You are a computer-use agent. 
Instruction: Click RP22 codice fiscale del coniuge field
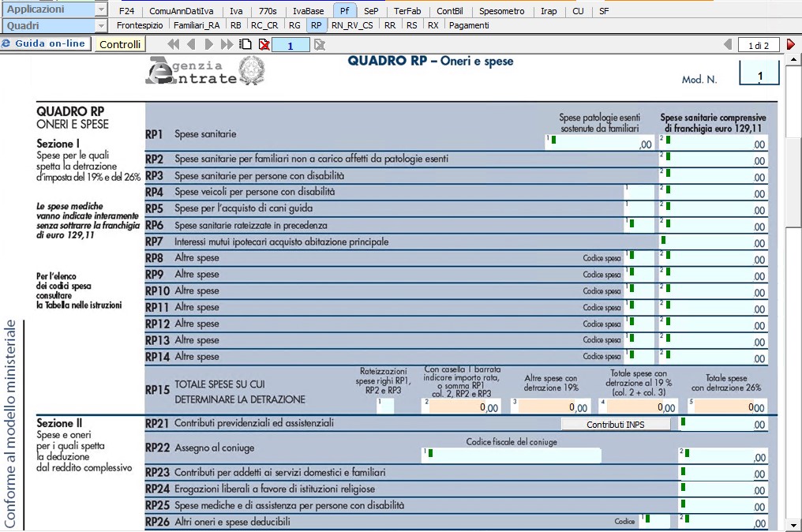(x=512, y=455)
